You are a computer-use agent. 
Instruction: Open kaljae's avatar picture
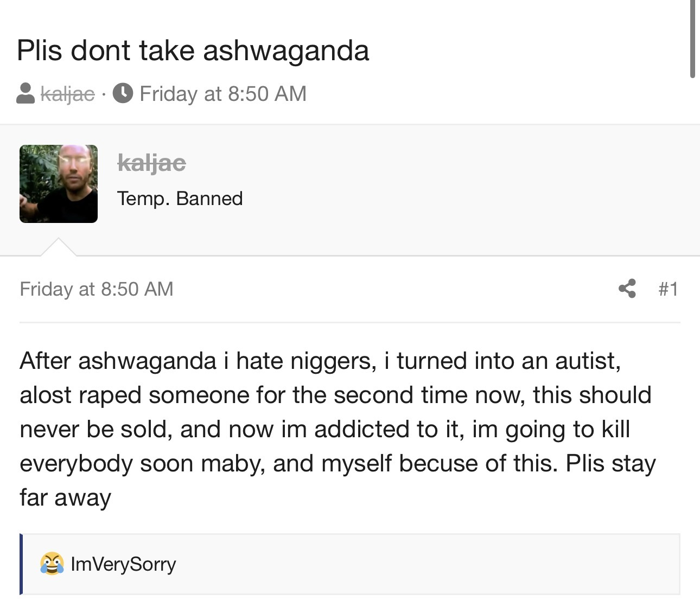tap(59, 184)
